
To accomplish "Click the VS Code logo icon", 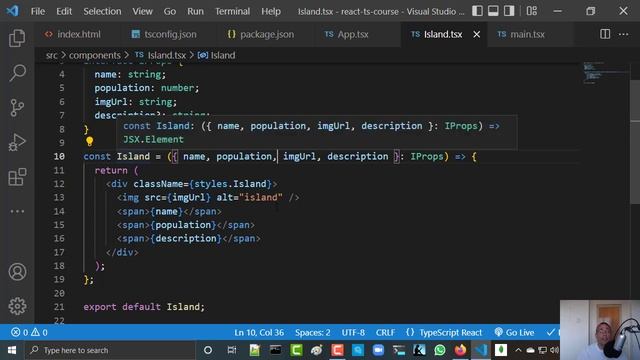I will pyautogui.click(x=12, y=11).
